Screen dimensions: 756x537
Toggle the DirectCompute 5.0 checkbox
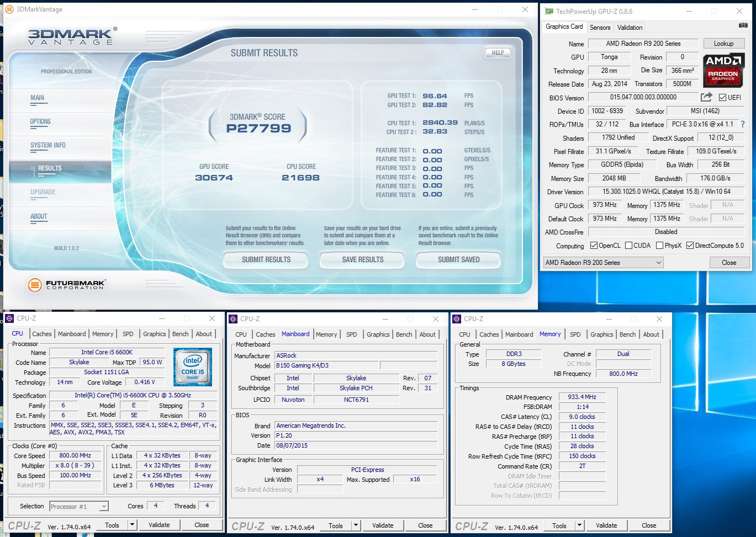click(690, 246)
